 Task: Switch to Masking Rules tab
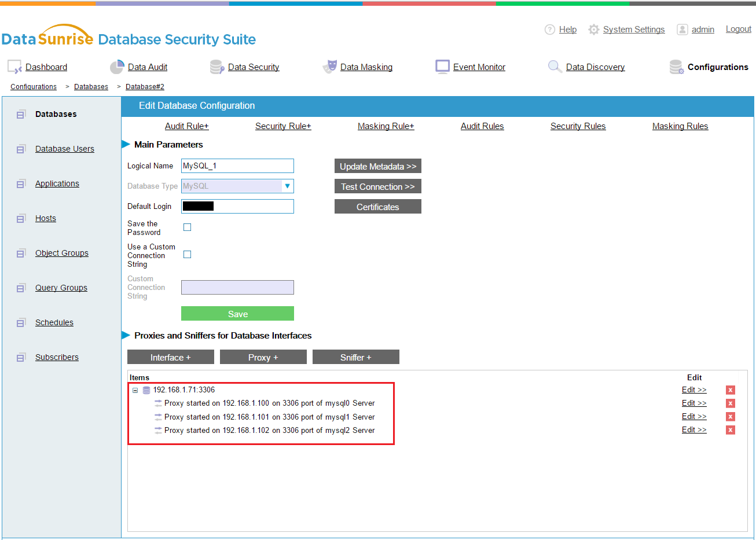[680, 126]
